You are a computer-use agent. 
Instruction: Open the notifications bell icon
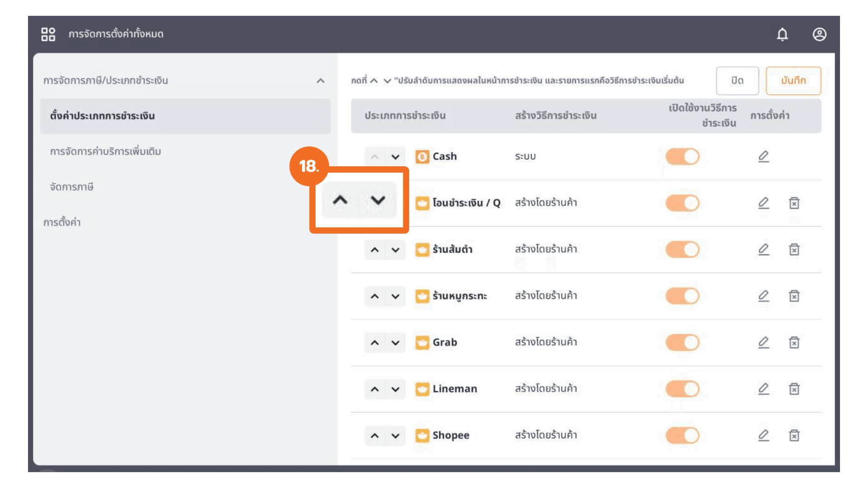782,34
